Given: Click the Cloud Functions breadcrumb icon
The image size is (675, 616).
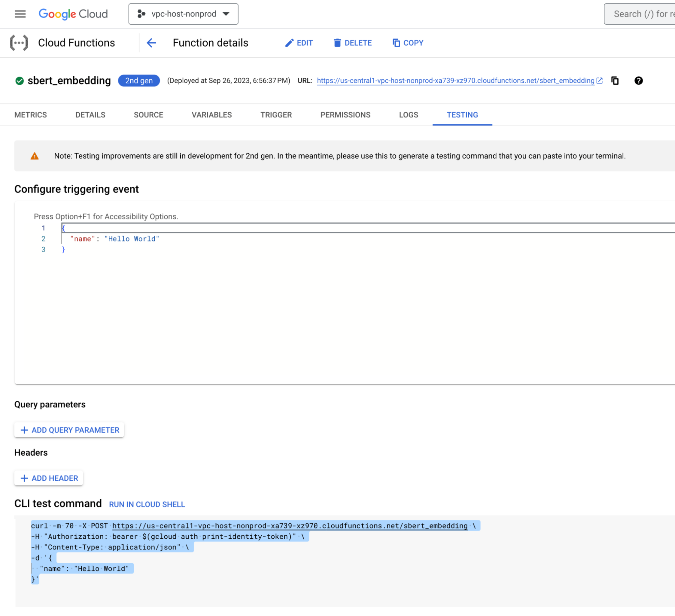Looking at the screenshot, I should coord(19,43).
